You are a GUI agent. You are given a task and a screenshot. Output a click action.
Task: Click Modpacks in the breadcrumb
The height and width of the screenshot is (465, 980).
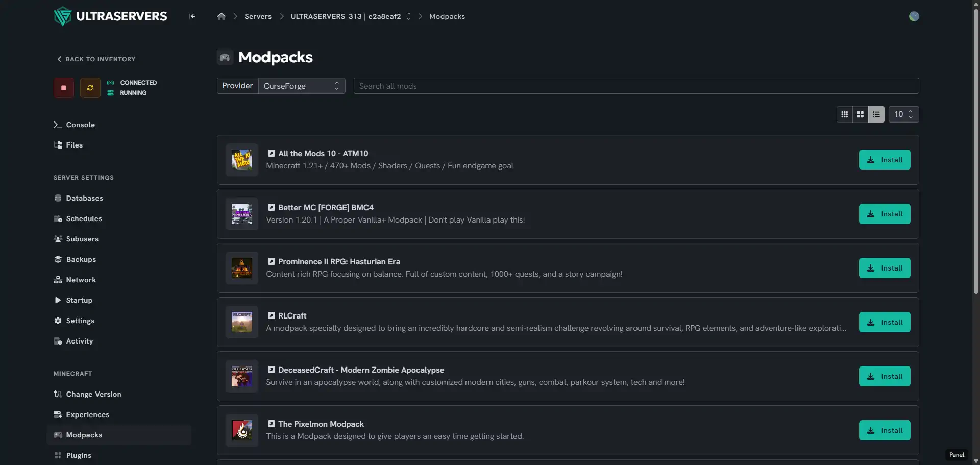point(447,16)
